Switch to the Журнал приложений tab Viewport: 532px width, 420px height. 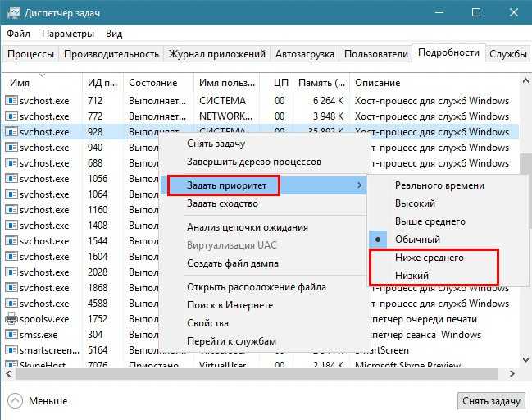[x=216, y=54]
